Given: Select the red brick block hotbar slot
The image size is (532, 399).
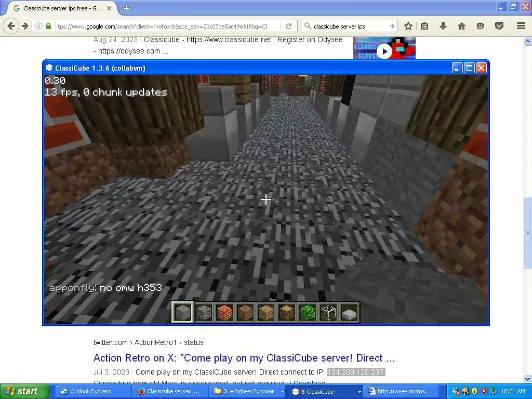Looking at the screenshot, I should pyautogui.click(x=224, y=312).
